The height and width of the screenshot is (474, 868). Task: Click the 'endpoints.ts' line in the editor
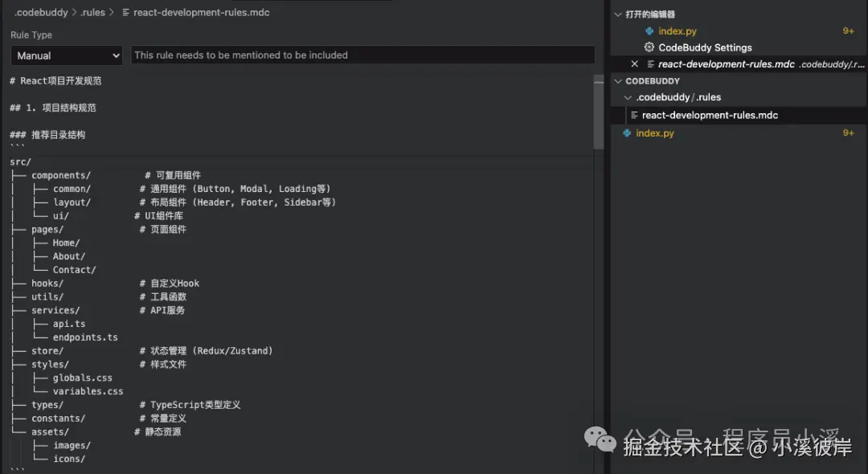[85, 337]
